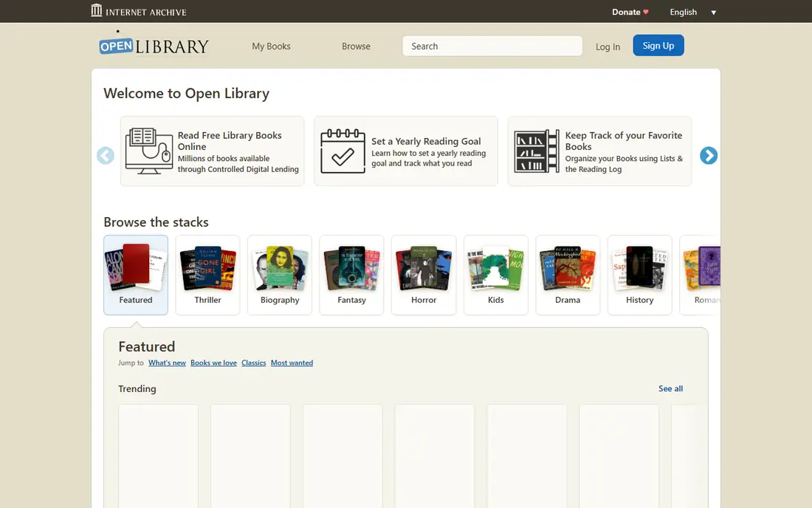
Task: Select the History stack category
Action: 639,275
